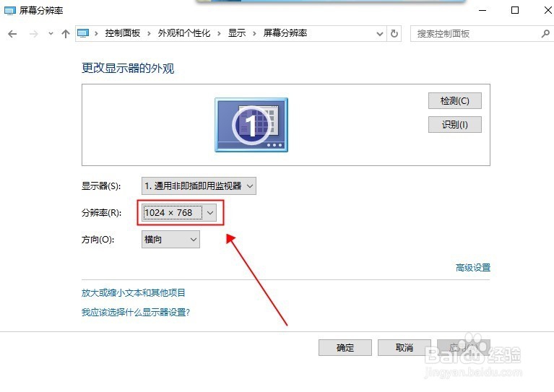Open the 高级设置 link

coord(472,268)
